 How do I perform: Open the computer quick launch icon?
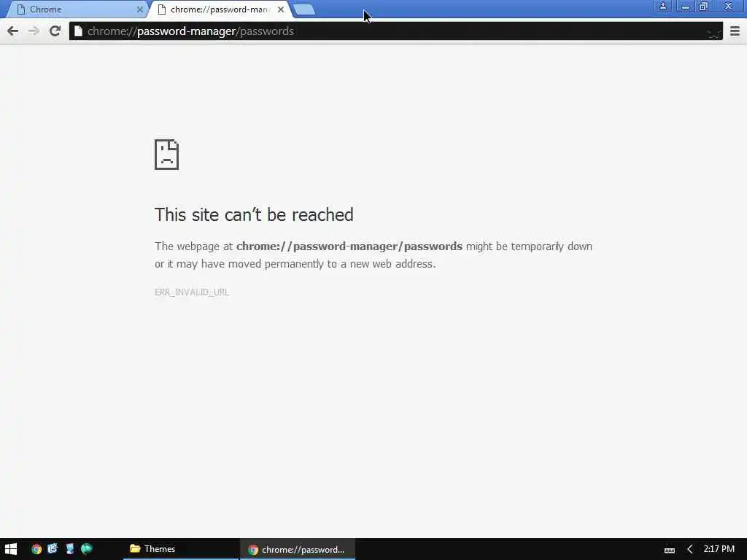69,548
